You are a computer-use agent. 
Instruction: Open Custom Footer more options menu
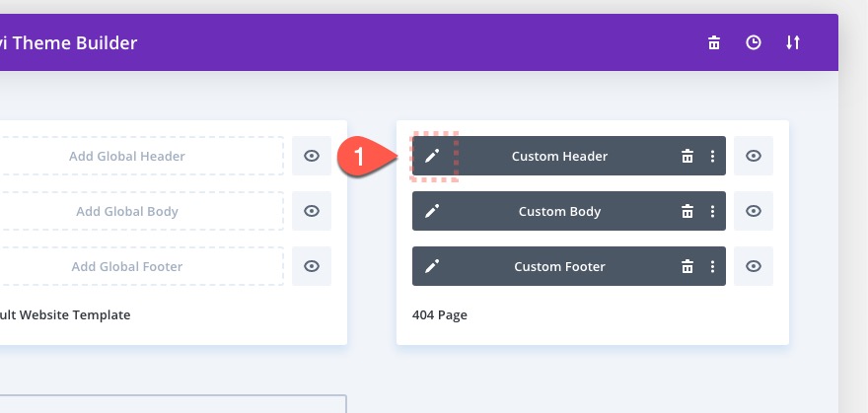pos(712,266)
